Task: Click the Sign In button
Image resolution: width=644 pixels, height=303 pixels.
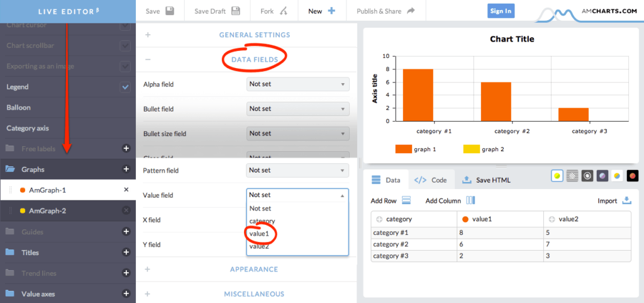Action: pyautogui.click(x=501, y=11)
